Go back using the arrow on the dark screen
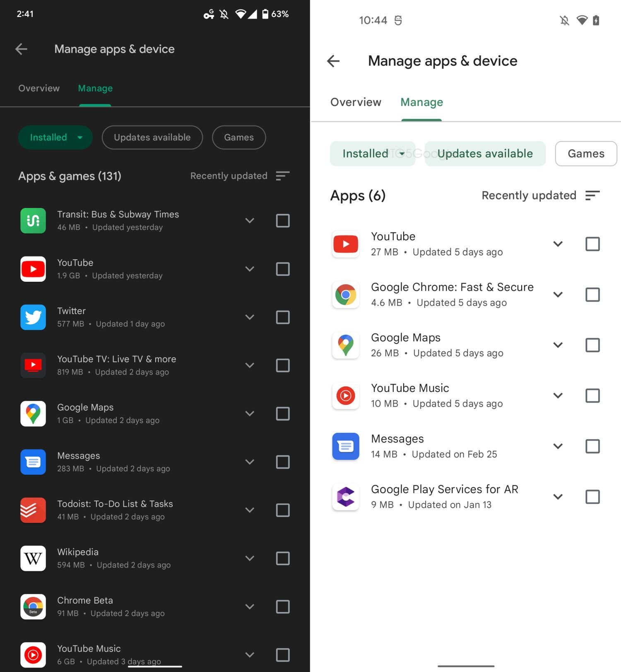The height and width of the screenshot is (672, 621). [22, 49]
